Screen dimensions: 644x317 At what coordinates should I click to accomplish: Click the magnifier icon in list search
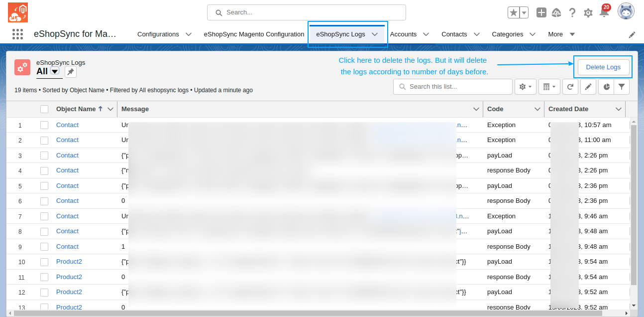pyautogui.click(x=402, y=87)
